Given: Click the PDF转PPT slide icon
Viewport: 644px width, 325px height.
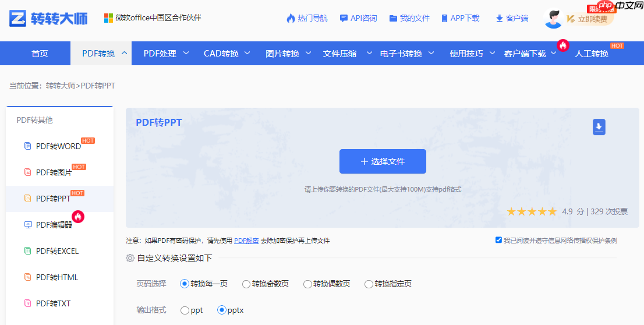Looking at the screenshot, I should click(x=27, y=199).
